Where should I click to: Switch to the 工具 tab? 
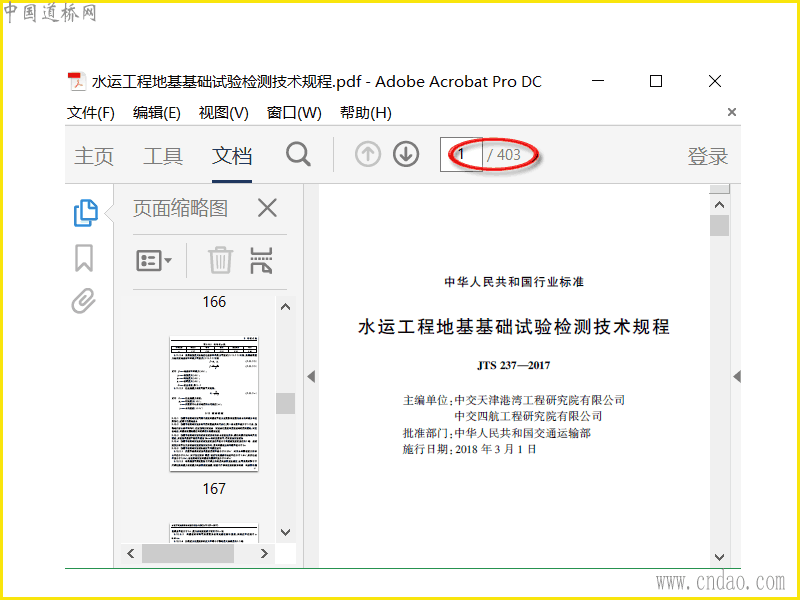tap(163, 156)
